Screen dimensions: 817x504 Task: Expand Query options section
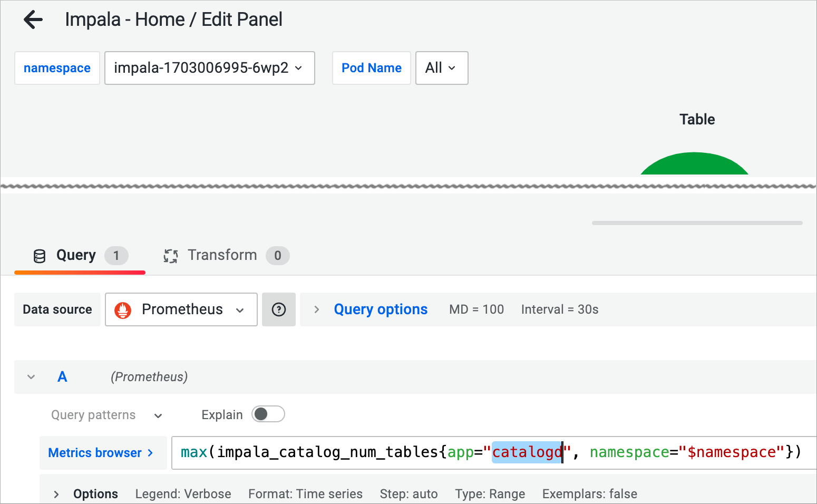(316, 309)
